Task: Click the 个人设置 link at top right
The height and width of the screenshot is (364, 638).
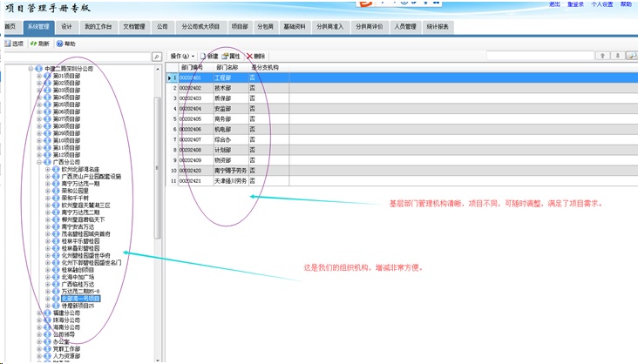Action: [601, 4]
